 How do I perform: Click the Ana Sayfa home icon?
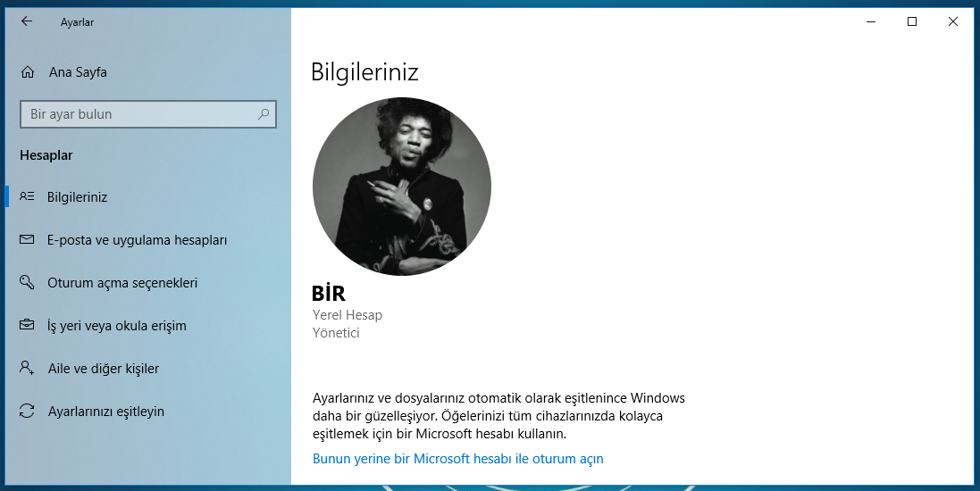28,72
